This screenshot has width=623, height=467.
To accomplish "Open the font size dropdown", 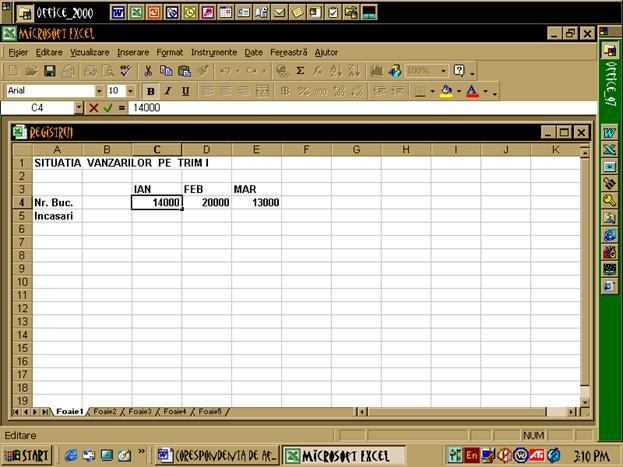I will tap(130, 91).
